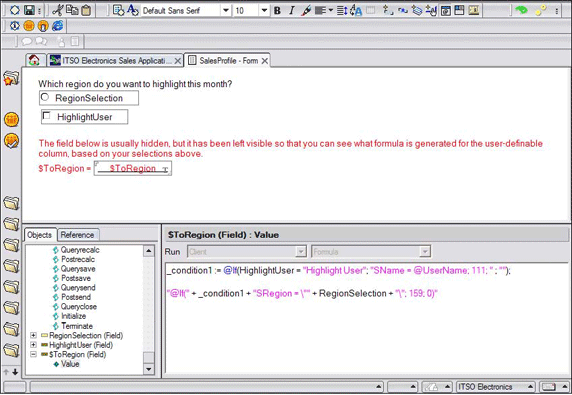Click the line spacing icon
This screenshot has width=572, height=395.
point(341,11)
